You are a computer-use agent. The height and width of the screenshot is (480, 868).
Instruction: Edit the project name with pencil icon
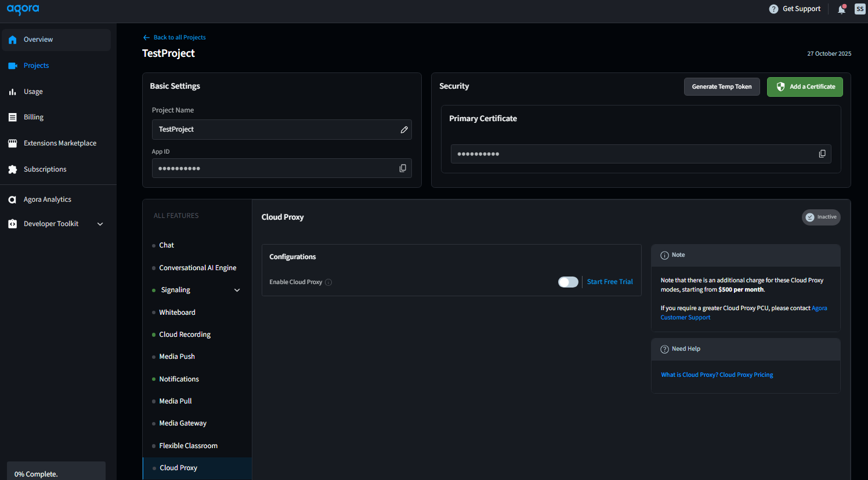coord(404,129)
